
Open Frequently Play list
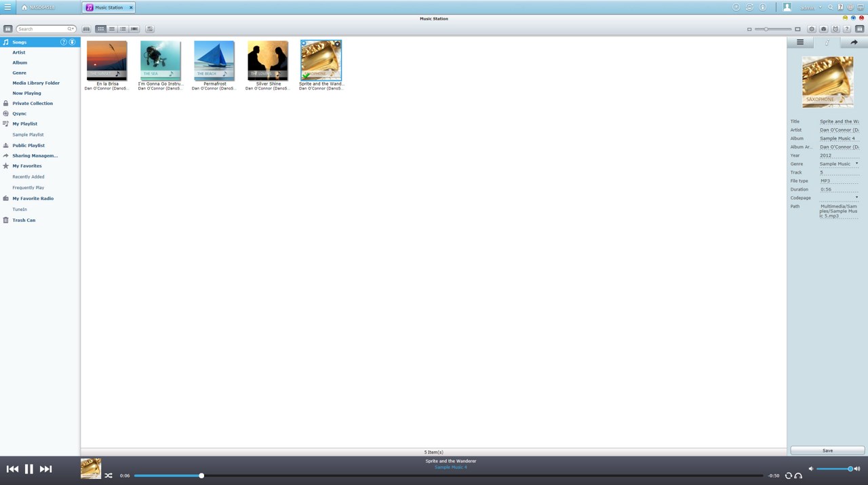point(28,187)
